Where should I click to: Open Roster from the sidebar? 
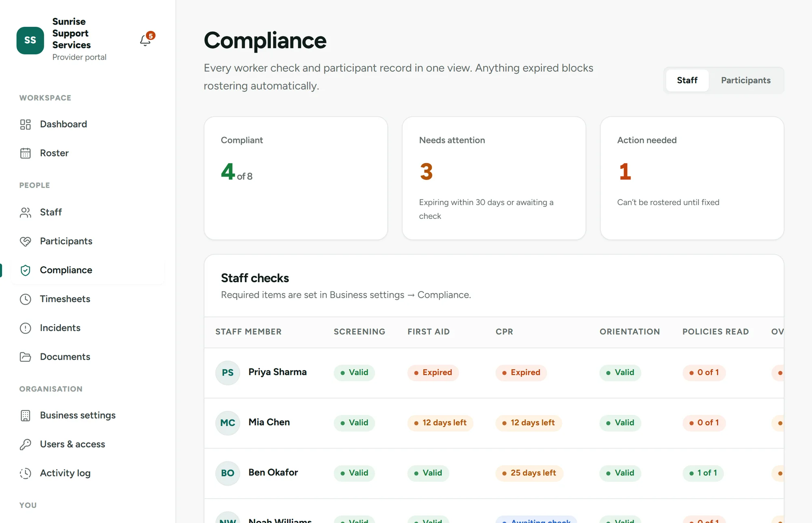[88, 153]
